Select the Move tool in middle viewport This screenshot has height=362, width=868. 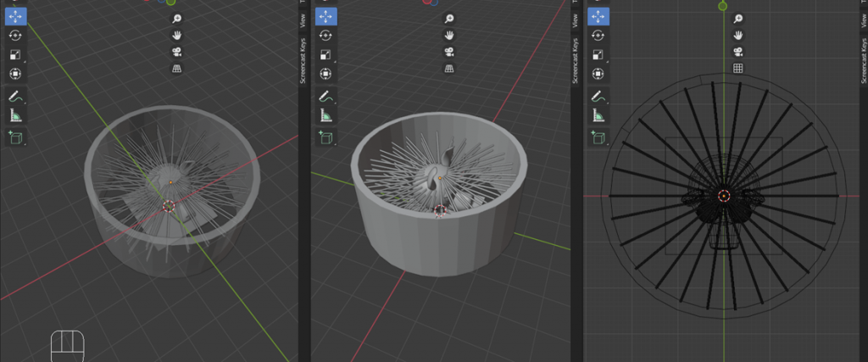(x=325, y=17)
